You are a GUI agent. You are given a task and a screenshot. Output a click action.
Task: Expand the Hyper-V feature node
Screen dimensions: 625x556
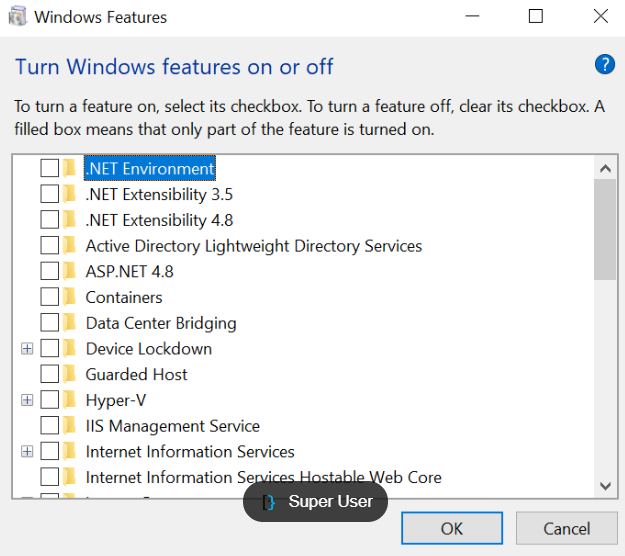coord(27,400)
